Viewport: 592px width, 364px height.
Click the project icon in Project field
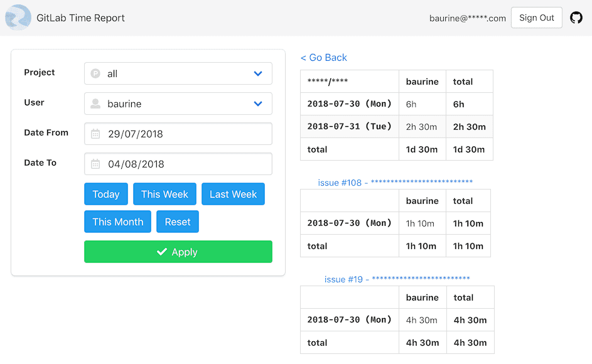tap(95, 73)
